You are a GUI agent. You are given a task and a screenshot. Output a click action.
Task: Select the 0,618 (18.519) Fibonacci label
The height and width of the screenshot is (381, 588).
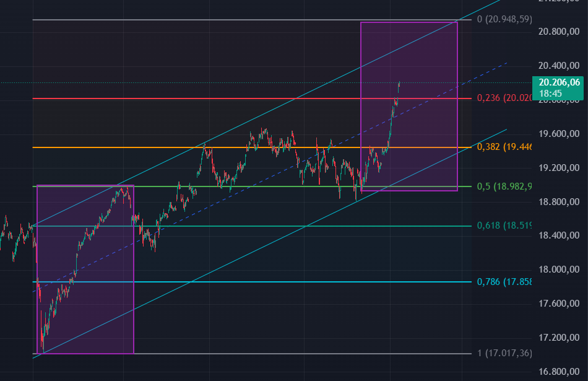pyautogui.click(x=503, y=226)
